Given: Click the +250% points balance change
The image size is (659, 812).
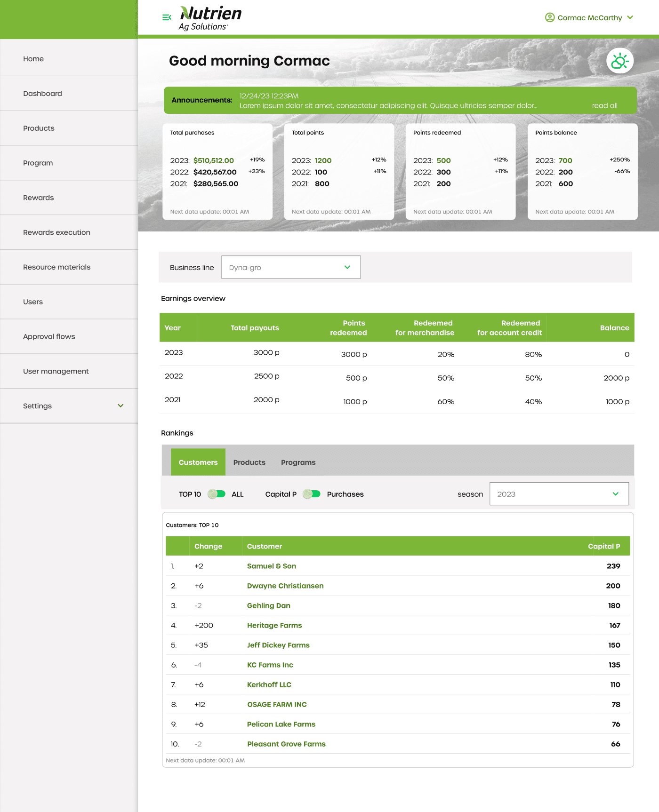Looking at the screenshot, I should (x=619, y=159).
